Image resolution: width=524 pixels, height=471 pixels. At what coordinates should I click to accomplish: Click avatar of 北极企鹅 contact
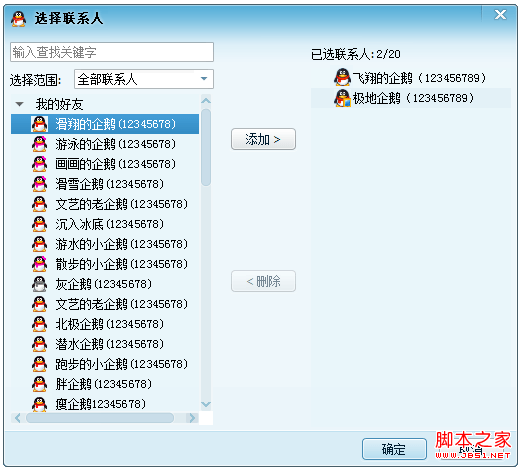39,324
